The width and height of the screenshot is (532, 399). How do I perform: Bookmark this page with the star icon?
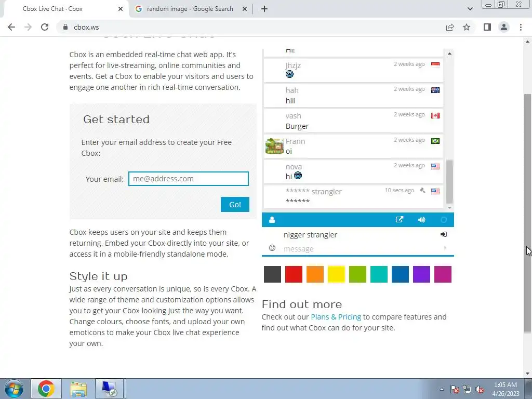click(x=467, y=27)
